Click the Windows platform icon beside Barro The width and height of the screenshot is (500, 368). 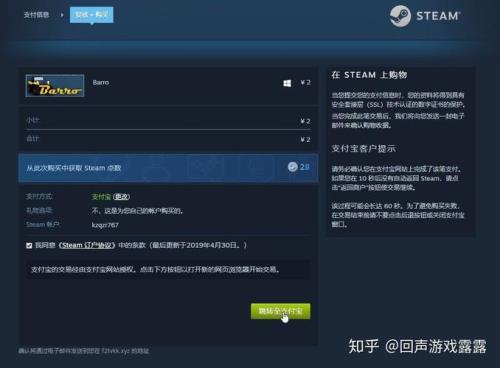287,83
